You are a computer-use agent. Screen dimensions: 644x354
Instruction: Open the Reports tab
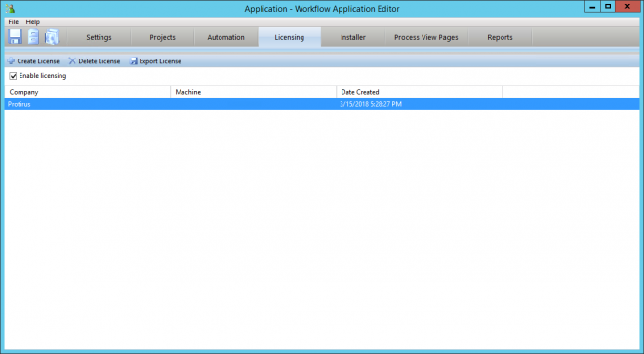click(x=500, y=37)
